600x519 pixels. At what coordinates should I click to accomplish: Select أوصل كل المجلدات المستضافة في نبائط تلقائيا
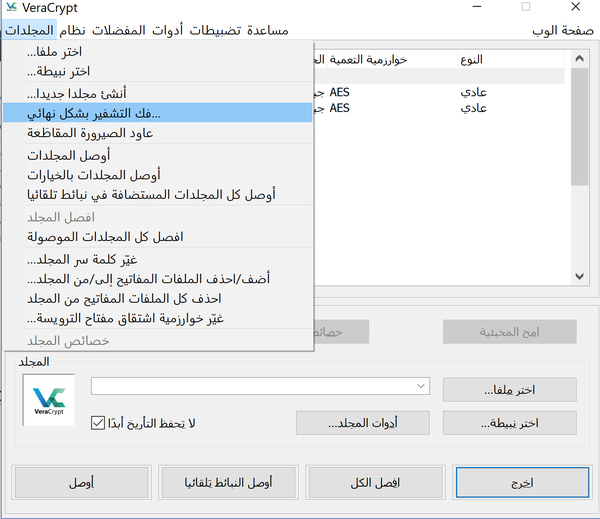coord(158,194)
